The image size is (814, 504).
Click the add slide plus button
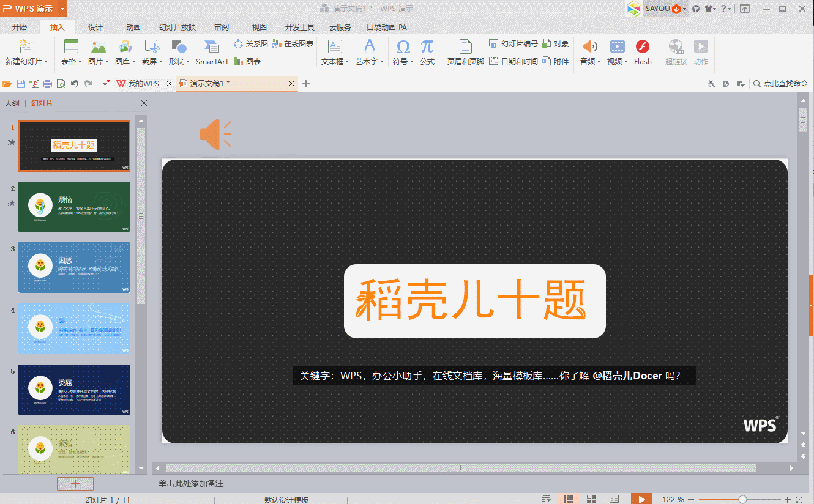pyautogui.click(x=75, y=484)
